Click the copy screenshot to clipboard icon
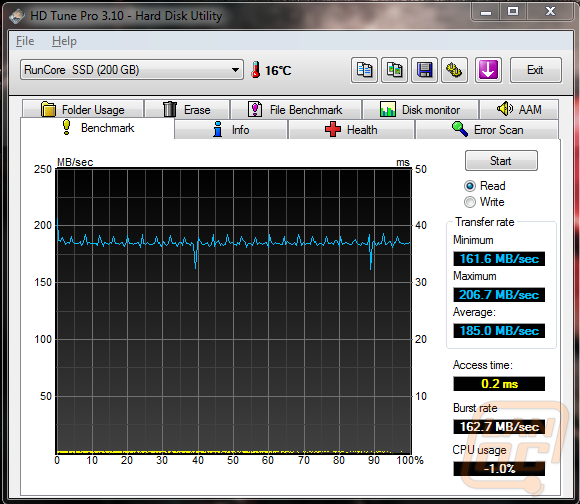 394,70
